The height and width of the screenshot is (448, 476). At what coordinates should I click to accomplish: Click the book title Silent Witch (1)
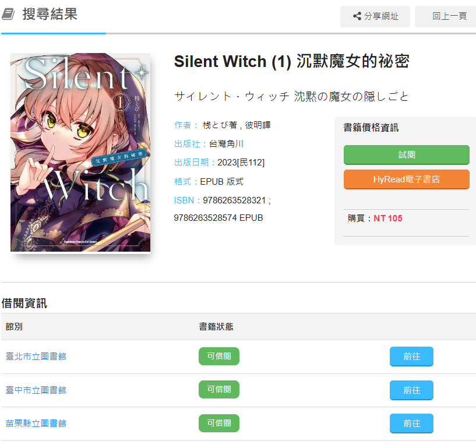click(x=232, y=62)
